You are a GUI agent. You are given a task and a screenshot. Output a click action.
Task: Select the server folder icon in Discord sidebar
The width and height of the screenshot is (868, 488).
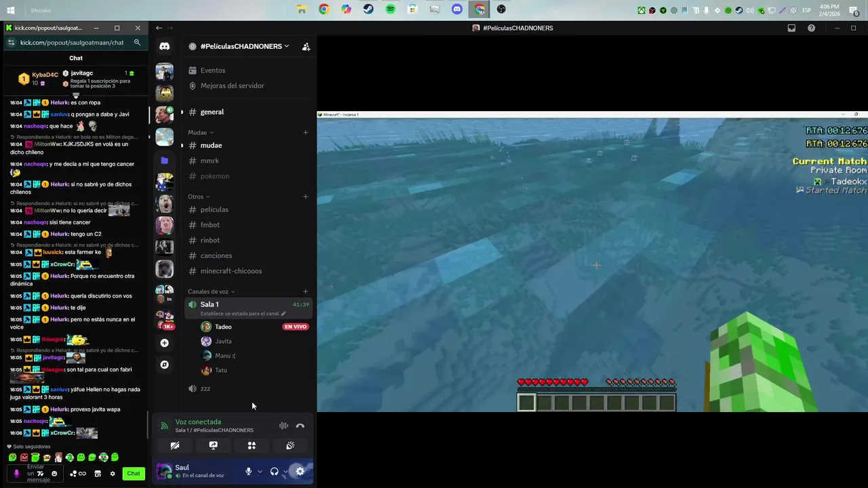[164, 161]
